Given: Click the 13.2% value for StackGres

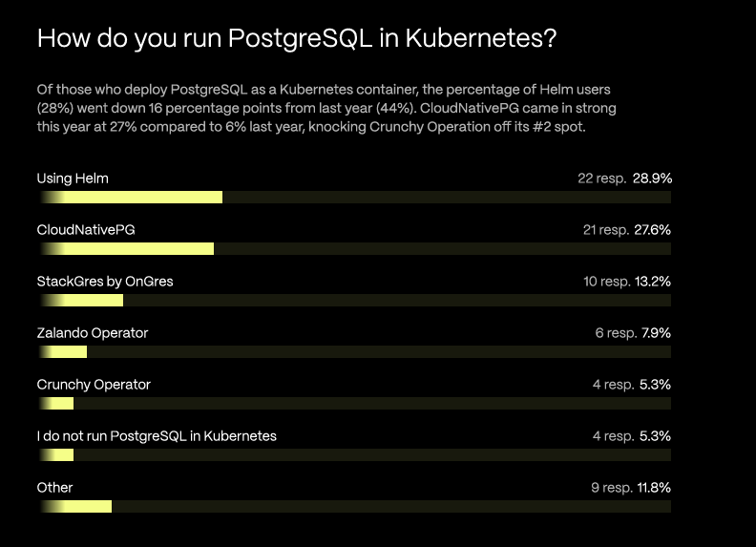Looking at the screenshot, I should tap(652, 282).
